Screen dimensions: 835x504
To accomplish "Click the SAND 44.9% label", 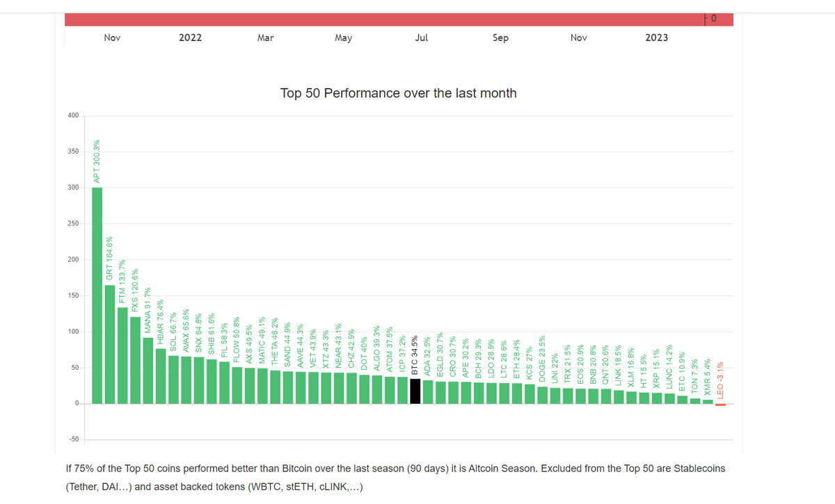I will [287, 345].
